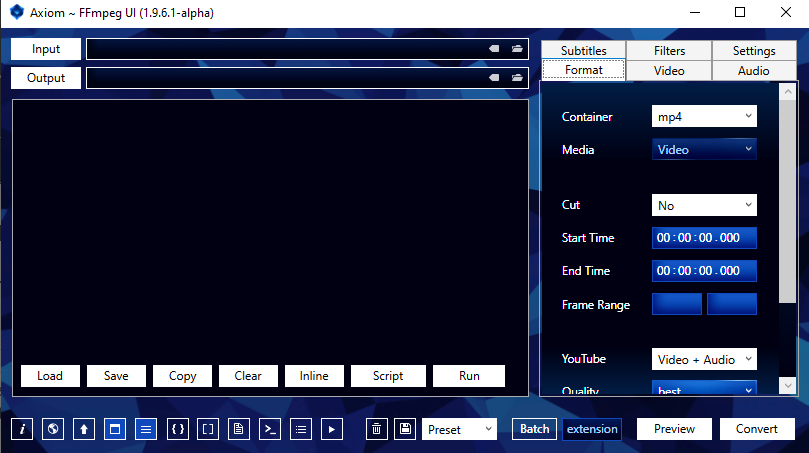
Task: Toggle the Batch button
Action: pos(535,429)
